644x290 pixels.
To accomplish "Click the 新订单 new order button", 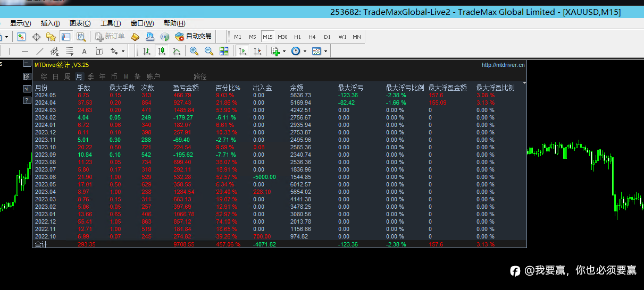I will pos(110,37).
